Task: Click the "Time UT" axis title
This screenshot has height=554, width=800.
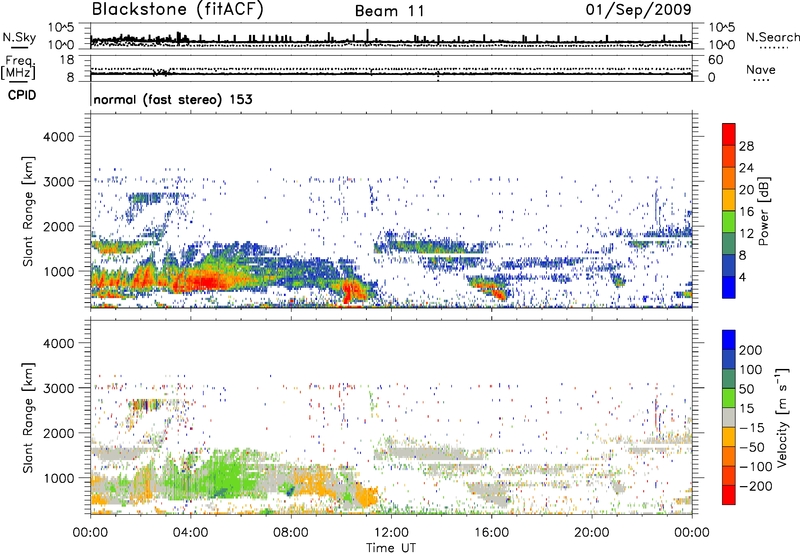Action: pyautogui.click(x=391, y=547)
